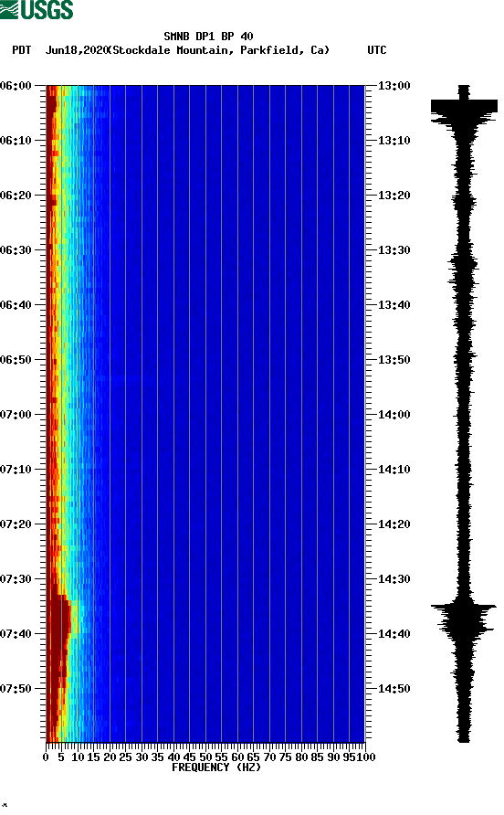The height and width of the screenshot is (815, 504).
Task: Click the 20 Hz frequency tick label
Action: pos(110,757)
